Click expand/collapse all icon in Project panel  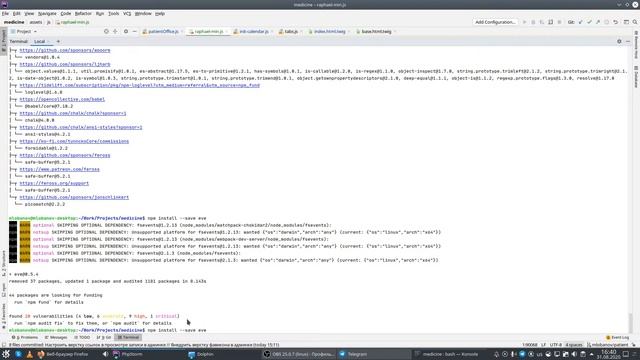click(115, 31)
